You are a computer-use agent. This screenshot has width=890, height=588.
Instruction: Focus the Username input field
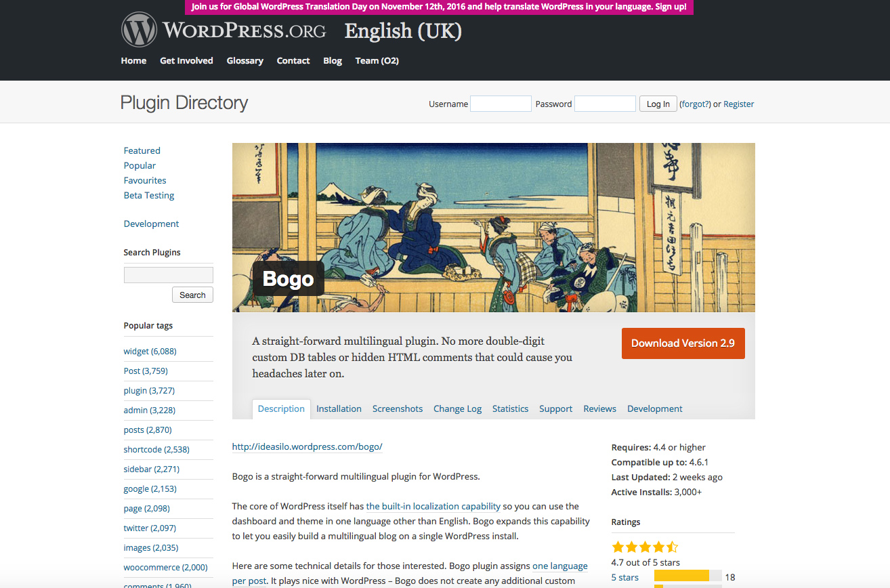501,104
